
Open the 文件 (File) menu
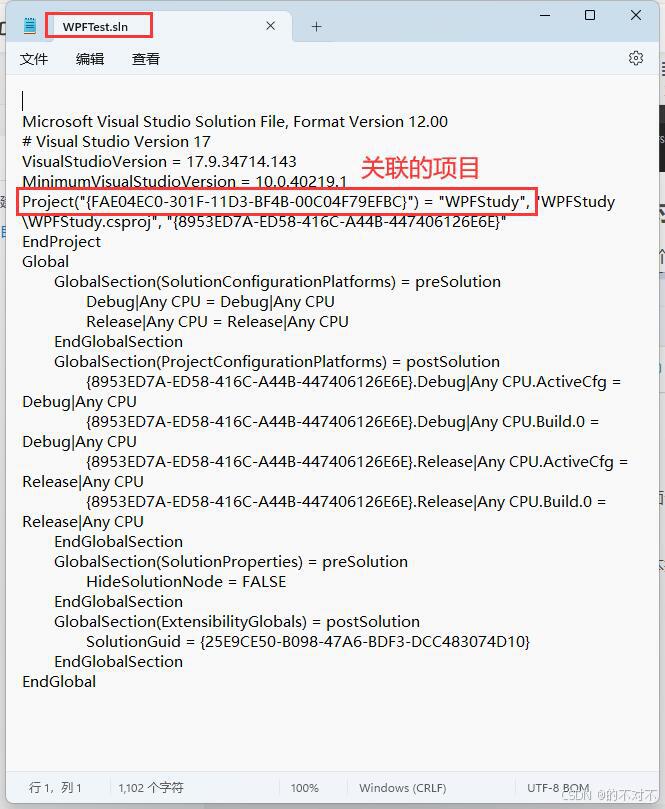(34, 59)
